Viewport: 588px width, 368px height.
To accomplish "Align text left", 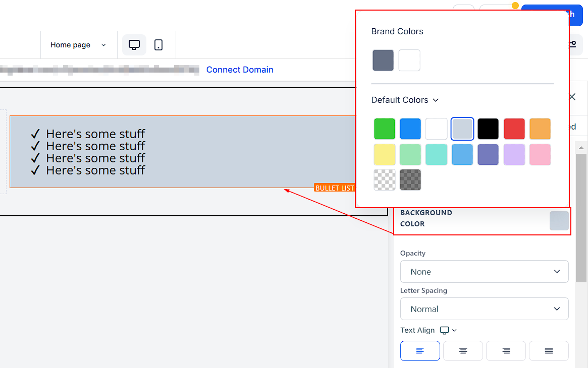I will click(420, 351).
